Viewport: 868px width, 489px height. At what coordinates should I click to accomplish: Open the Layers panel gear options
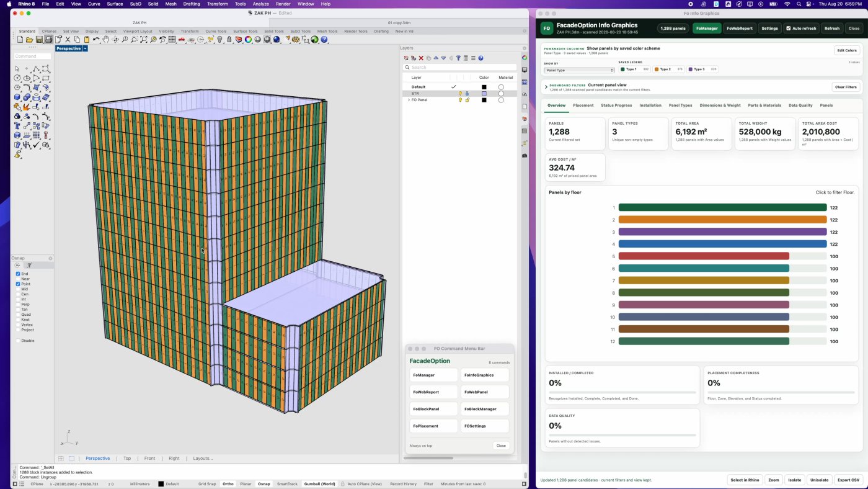525,48
